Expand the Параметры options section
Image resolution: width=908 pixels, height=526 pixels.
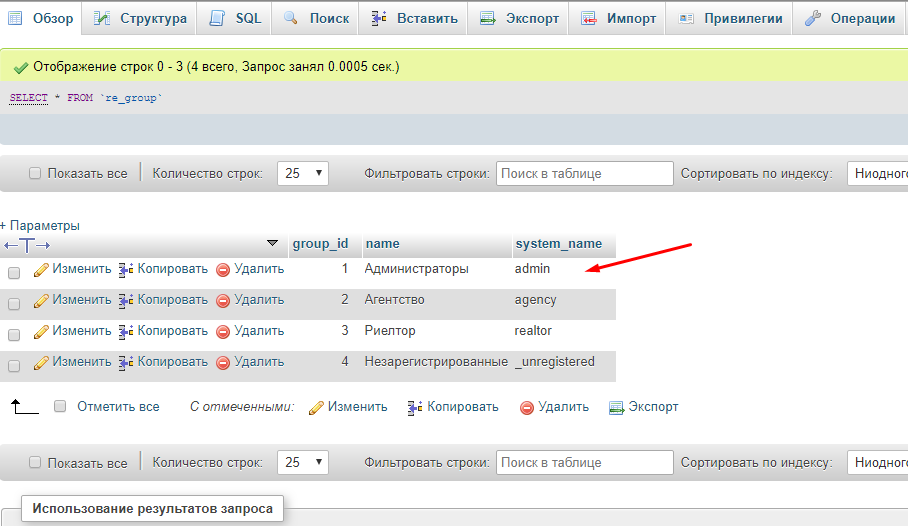[x=40, y=226]
